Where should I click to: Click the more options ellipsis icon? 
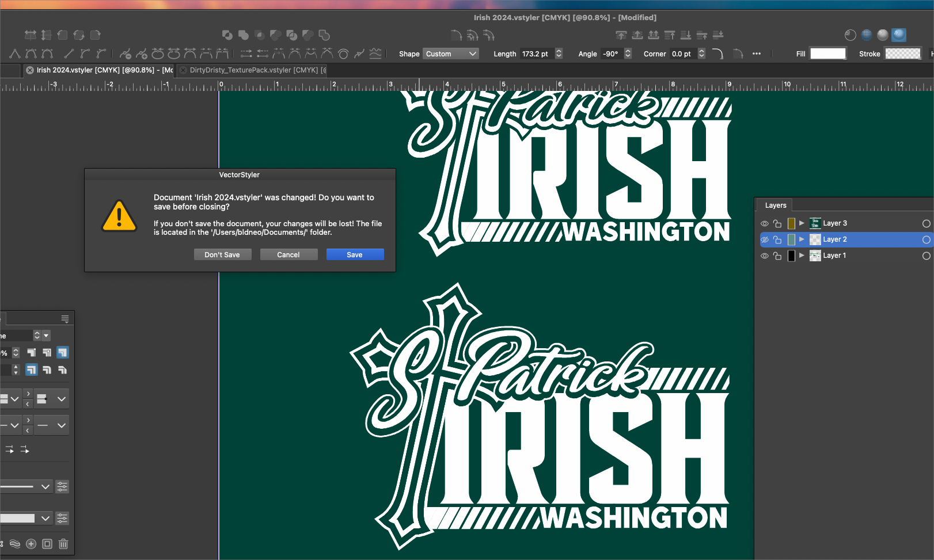coord(757,54)
